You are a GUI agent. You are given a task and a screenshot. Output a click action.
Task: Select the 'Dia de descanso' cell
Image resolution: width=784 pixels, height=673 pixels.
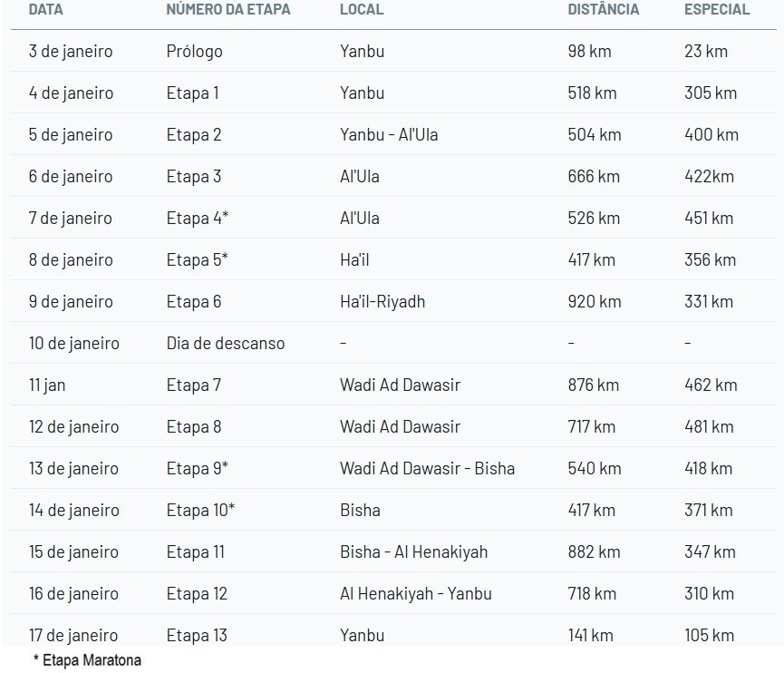pyautogui.click(x=225, y=344)
